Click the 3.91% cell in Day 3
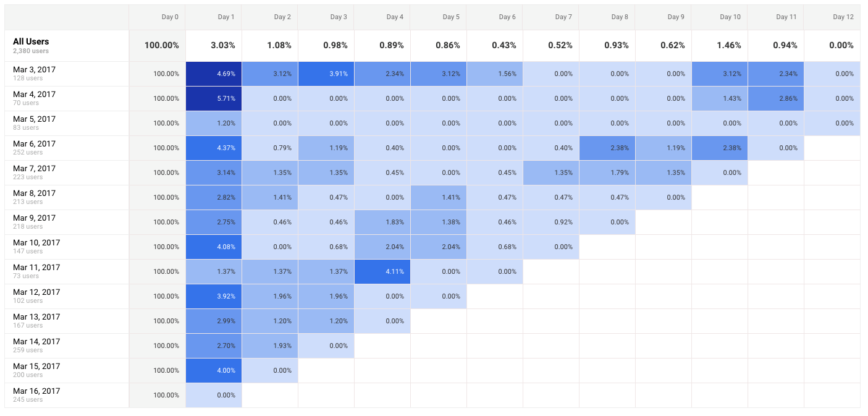This screenshot has width=868, height=416. tap(326, 74)
